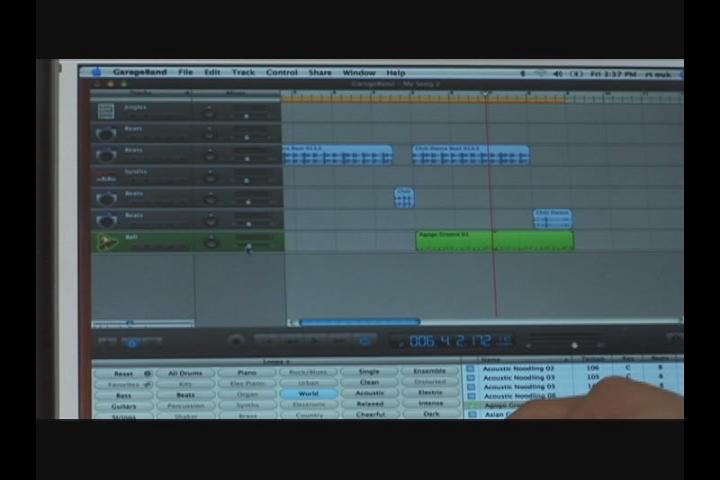The image size is (720, 480).
Task: Toggle the lit loop browser eye button
Action: 132,342
